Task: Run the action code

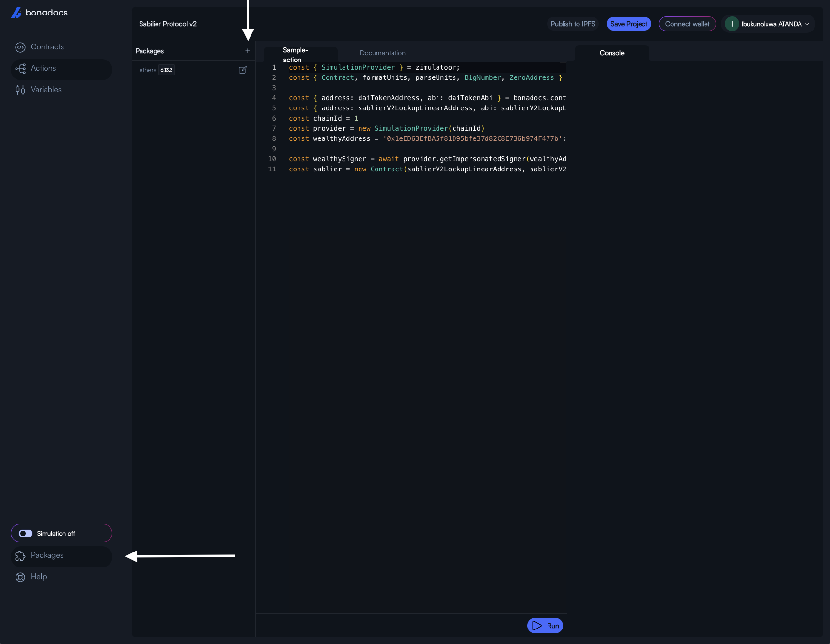Action: pyautogui.click(x=545, y=626)
